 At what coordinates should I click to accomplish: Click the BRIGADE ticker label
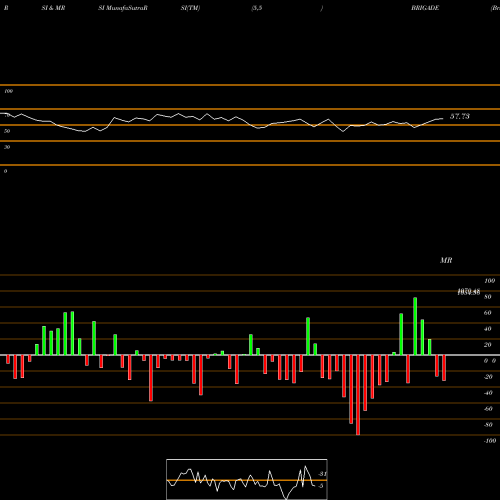click(425, 8)
